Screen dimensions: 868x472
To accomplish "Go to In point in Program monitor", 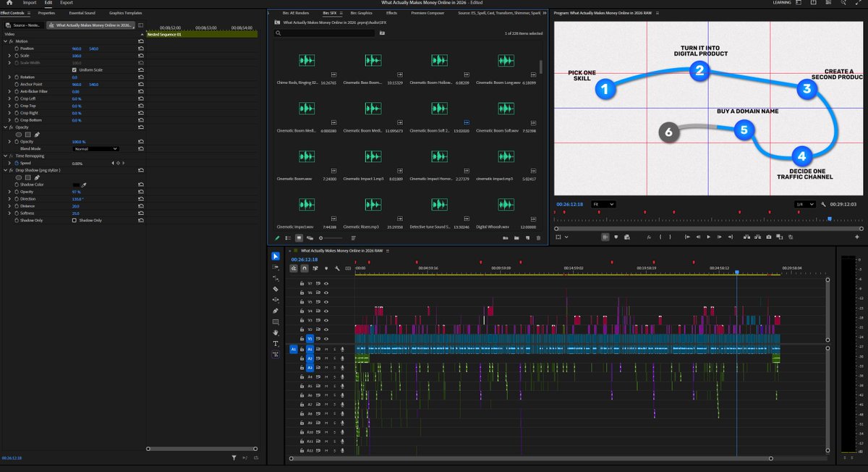I will pyautogui.click(x=687, y=237).
